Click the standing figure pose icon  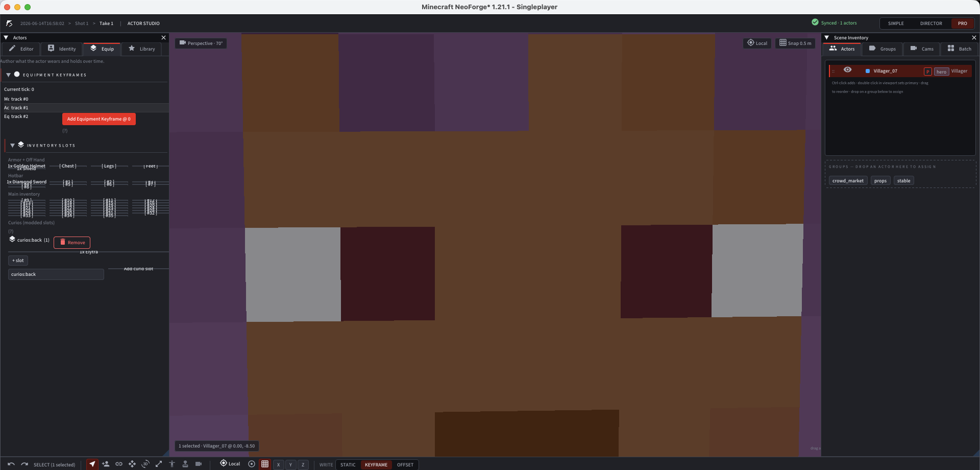click(172, 464)
